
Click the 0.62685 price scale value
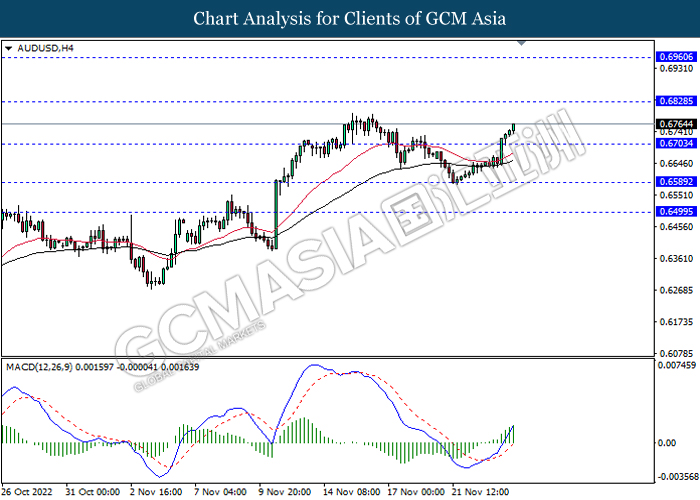click(676, 291)
